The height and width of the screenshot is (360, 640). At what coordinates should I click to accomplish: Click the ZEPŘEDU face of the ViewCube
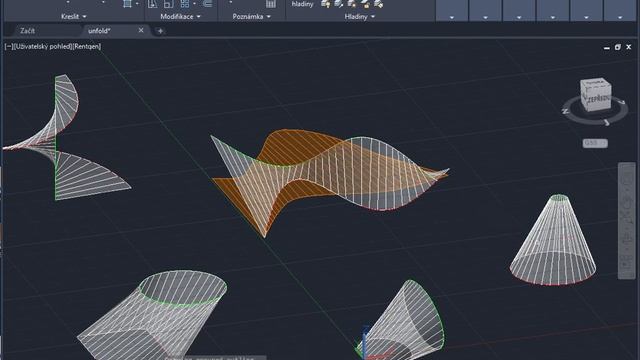pos(598,99)
